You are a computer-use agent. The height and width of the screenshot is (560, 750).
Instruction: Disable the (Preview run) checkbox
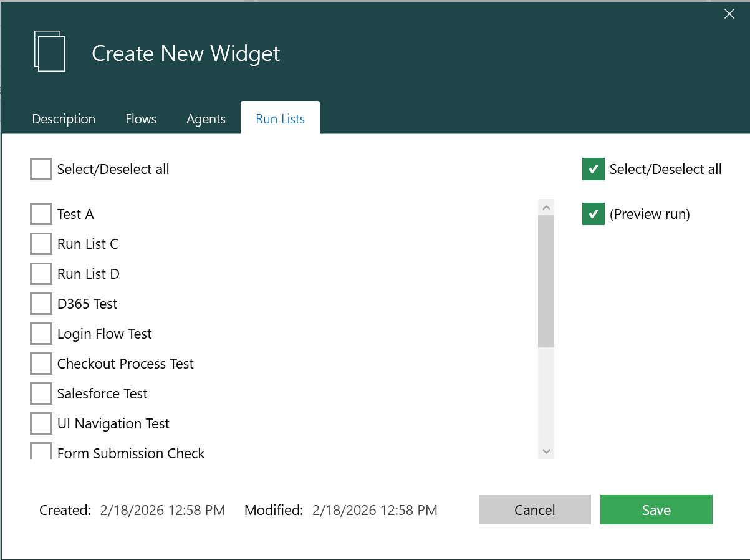tap(593, 214)
